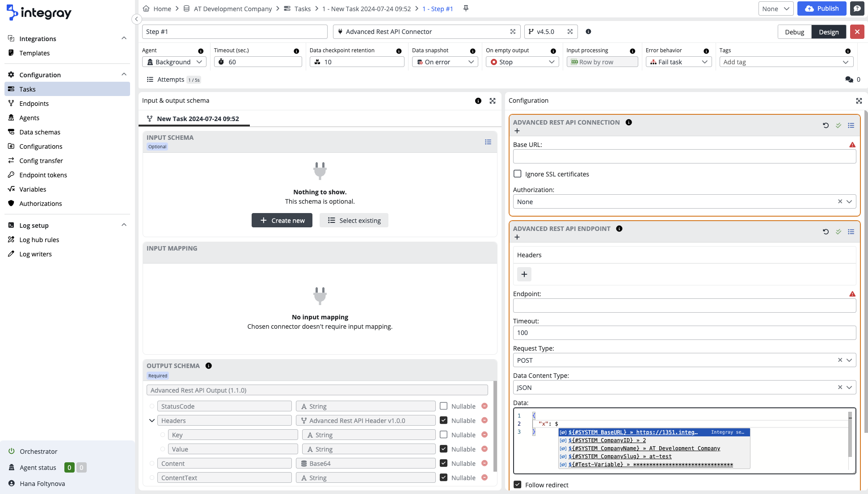Viewport: 868px width, 494px height.
Task: Switch to the Debug tab
Action: [794, 32]
